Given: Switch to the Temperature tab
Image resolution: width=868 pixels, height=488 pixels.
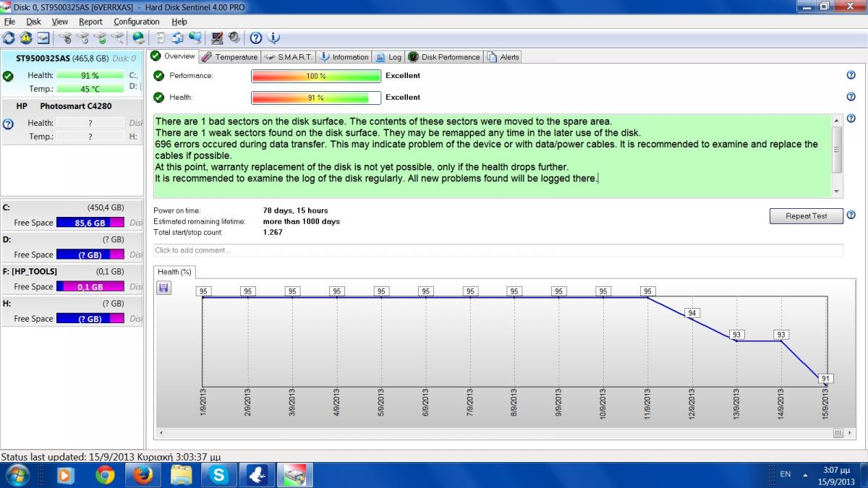Looking at the screenshot, I should pos(229,57).
